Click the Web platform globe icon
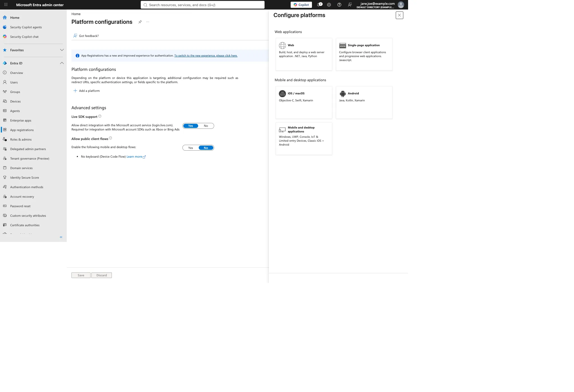Viewport: 574px width, 392px height. 282,45
